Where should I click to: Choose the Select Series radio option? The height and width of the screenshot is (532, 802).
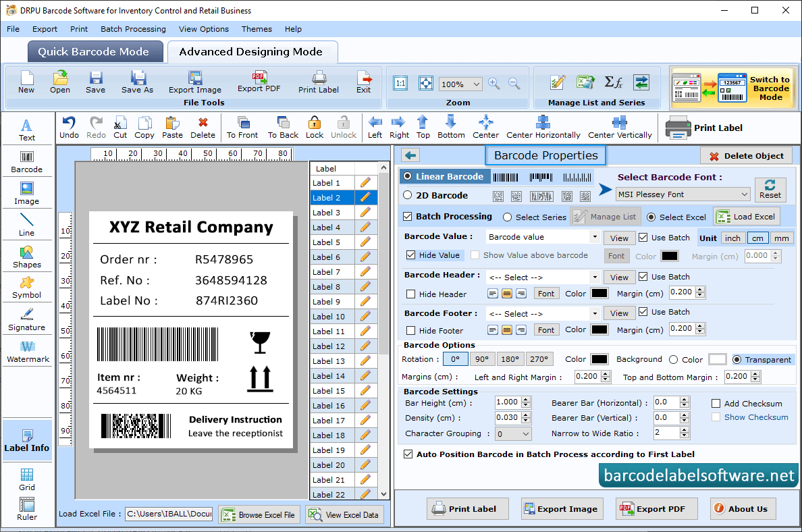(507, 217)
